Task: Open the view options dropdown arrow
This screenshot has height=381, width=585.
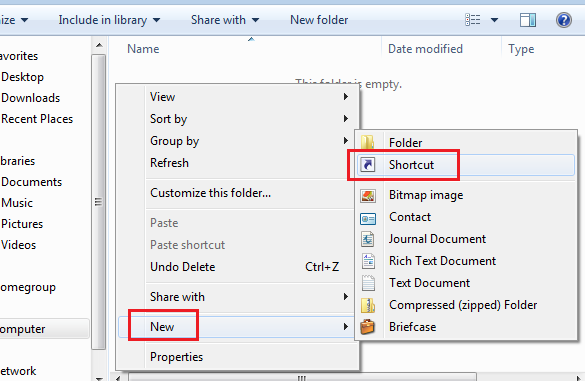Action: tap(494, 20)
